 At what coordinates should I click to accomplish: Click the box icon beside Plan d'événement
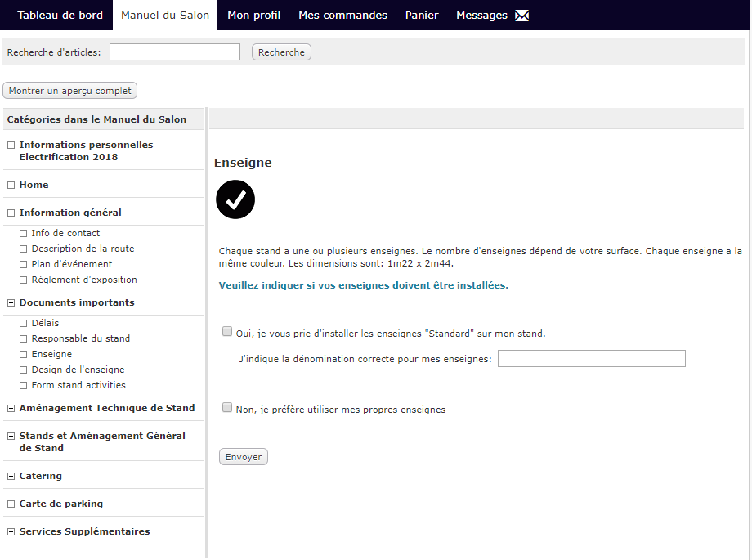[23, 264]
